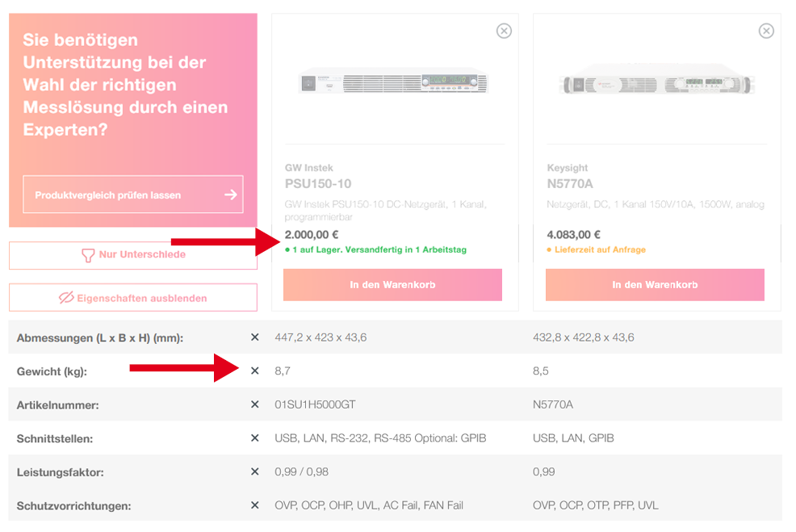Select article number N5770A in table

(x=553, y=404)
